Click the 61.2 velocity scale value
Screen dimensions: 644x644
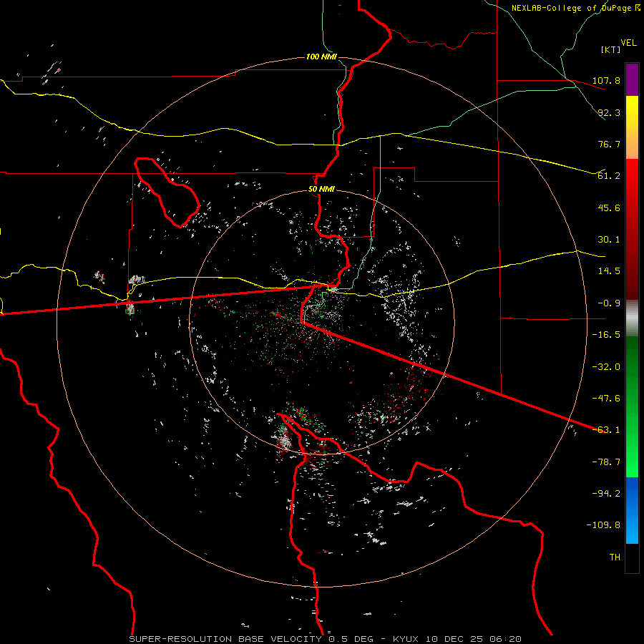tap(609, 176)
